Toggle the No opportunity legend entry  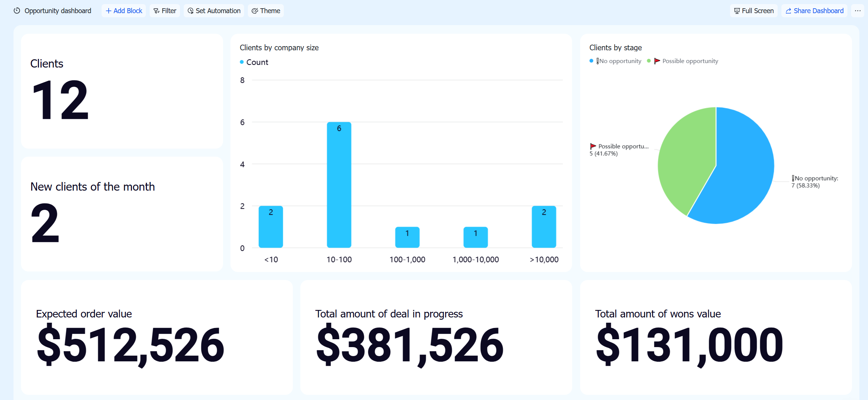click(x=615, y=61)
